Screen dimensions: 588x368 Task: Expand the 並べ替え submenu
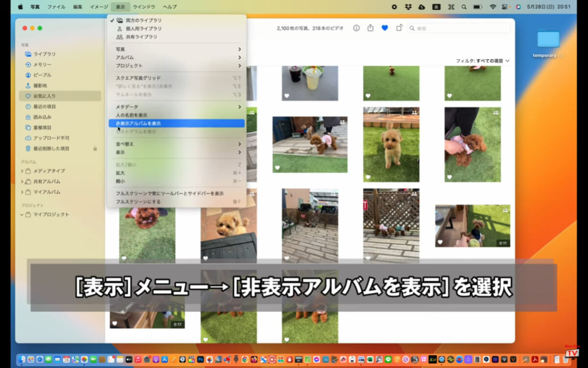(x=177, y=144)
